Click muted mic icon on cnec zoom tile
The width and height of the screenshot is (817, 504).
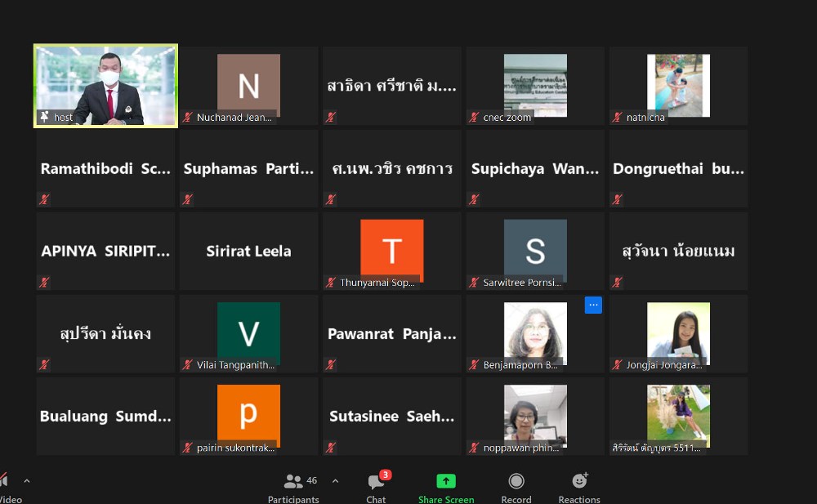tap(474, 118)
